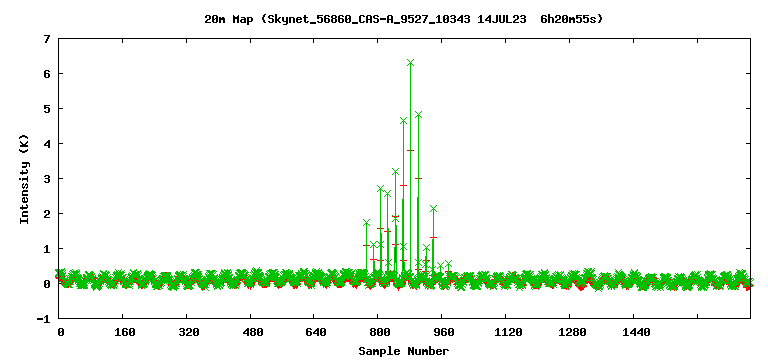Click the 'Intensity (K)' y-axis label

tap(24, 179)
